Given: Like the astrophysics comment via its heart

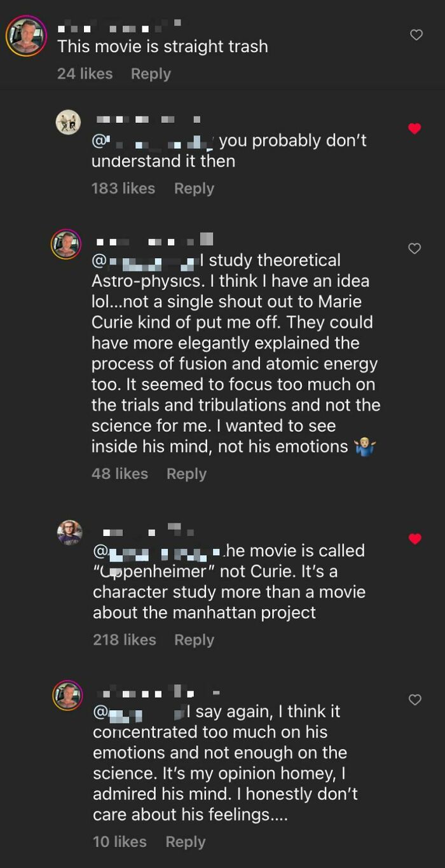Looking at the screenshot, I should tap(416, 247).
